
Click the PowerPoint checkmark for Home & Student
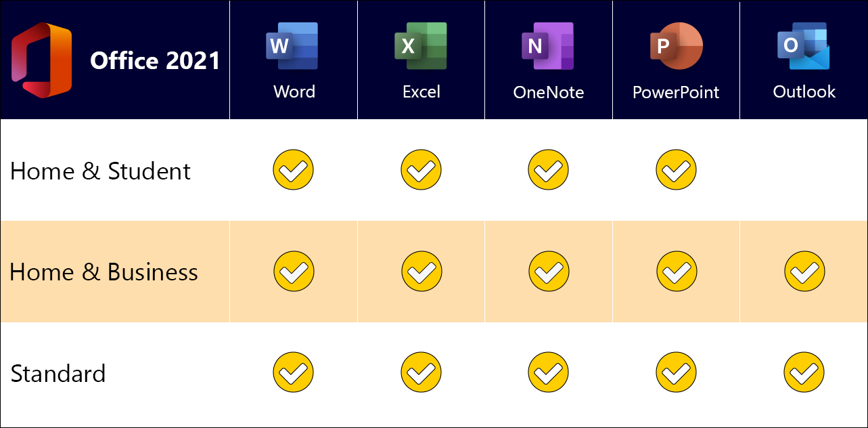tap(676, 170)
